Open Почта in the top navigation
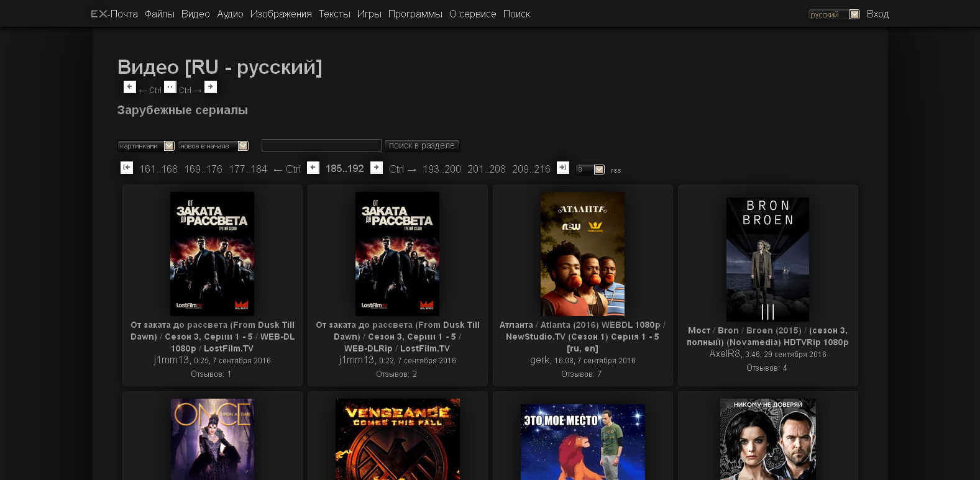 (x=124, y=14)
